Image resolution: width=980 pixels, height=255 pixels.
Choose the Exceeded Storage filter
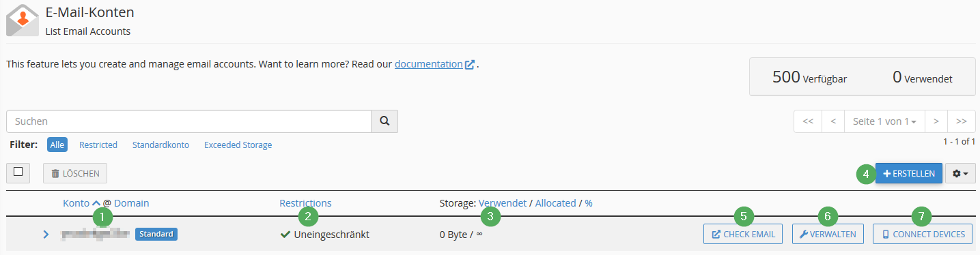point(238,145)
